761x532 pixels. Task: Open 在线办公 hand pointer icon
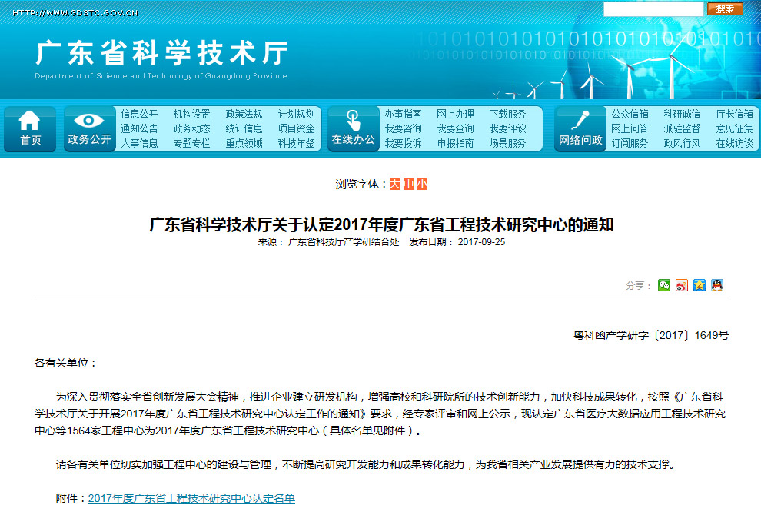(353, 128)
